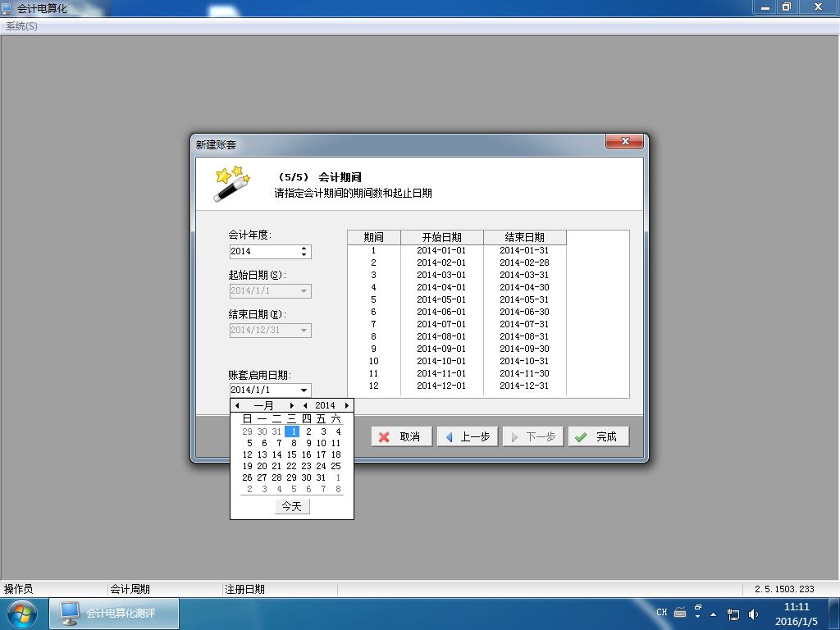Decrease the 会计年度 year with down spinner
Image resolution: width=840 pixels, height=630 pixels.
click(x=304, y=254)
